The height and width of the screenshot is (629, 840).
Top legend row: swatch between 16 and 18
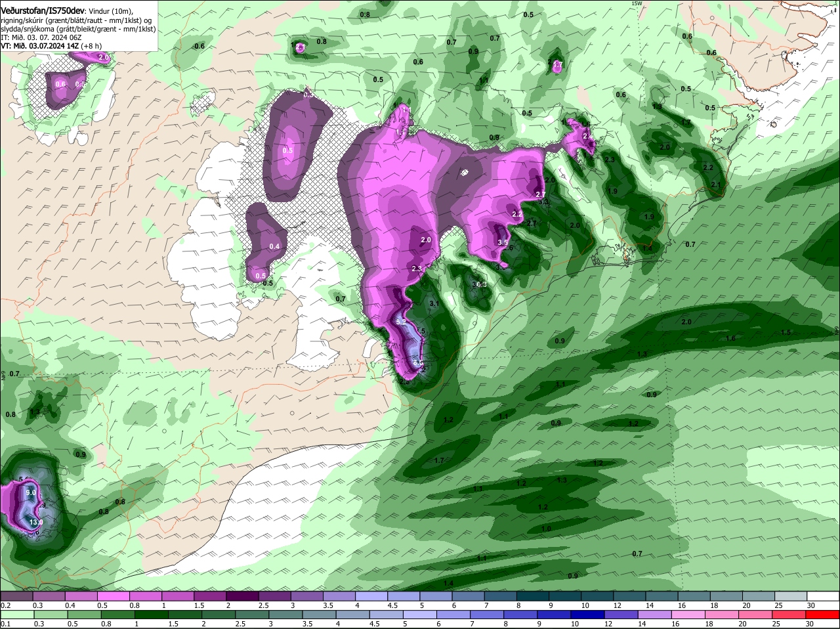694,596
